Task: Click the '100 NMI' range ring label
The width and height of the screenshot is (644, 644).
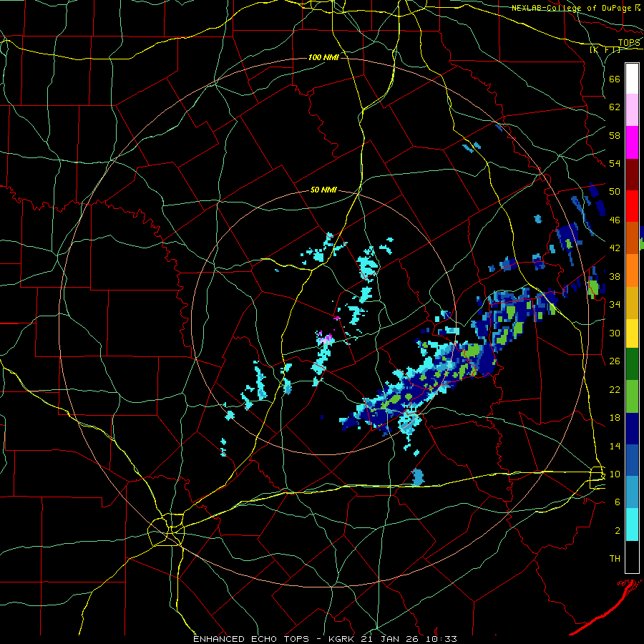Action: pyautogui.click(x=323, y=57)
